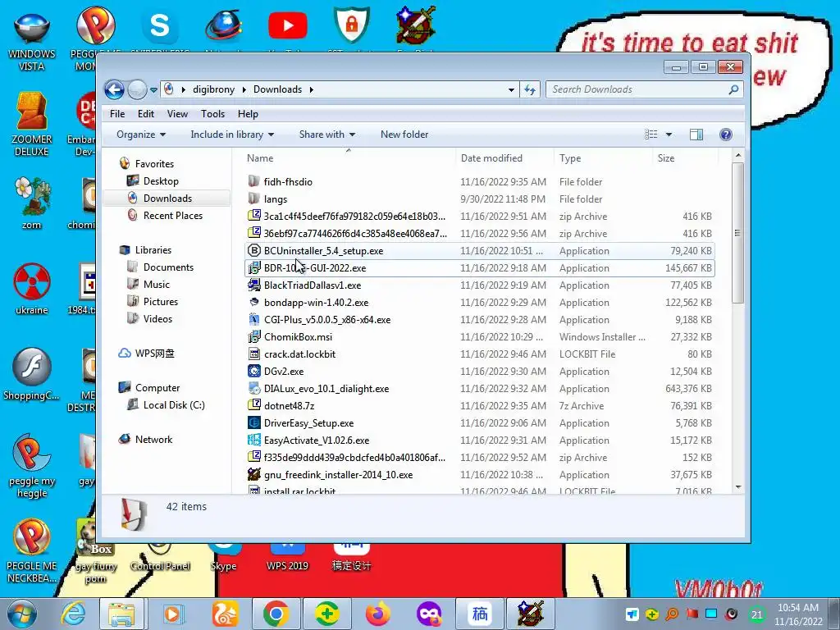The image size is (840, 630).
Task: Select the dotnet48.7z file name
Action: (x=289, y=405)
